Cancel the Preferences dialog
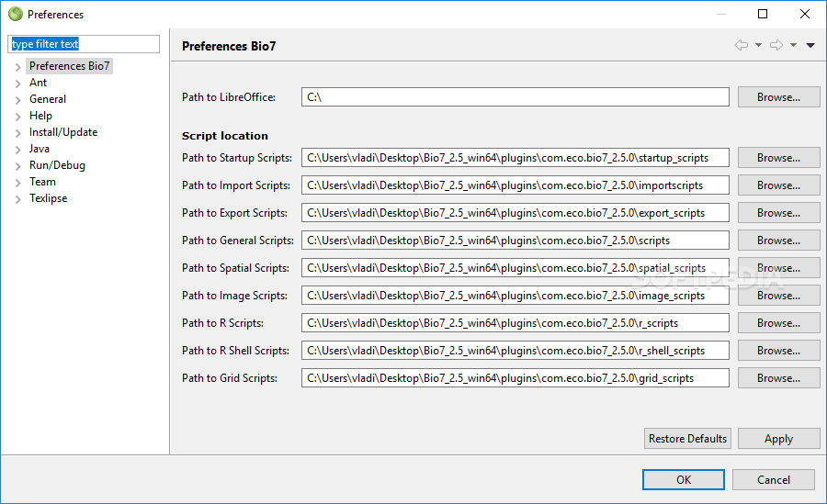This screenshot has height=504, width=827. [x=773, y=479]
